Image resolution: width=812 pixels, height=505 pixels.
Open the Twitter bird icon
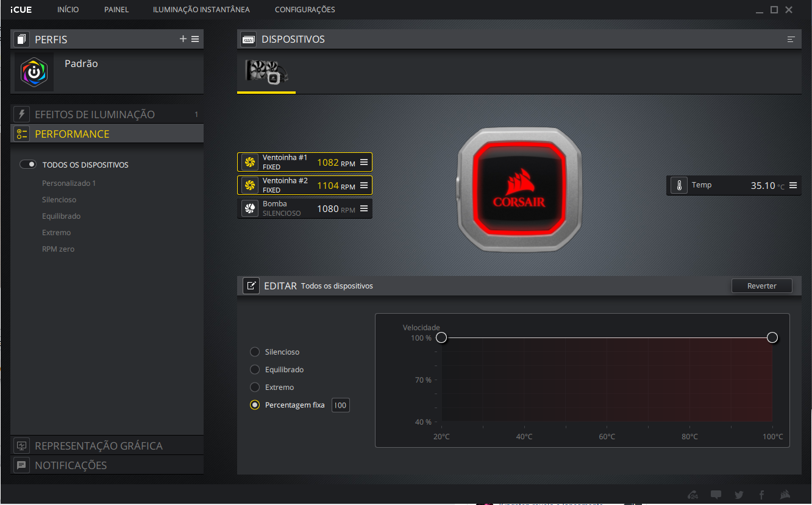coord(739,495)
